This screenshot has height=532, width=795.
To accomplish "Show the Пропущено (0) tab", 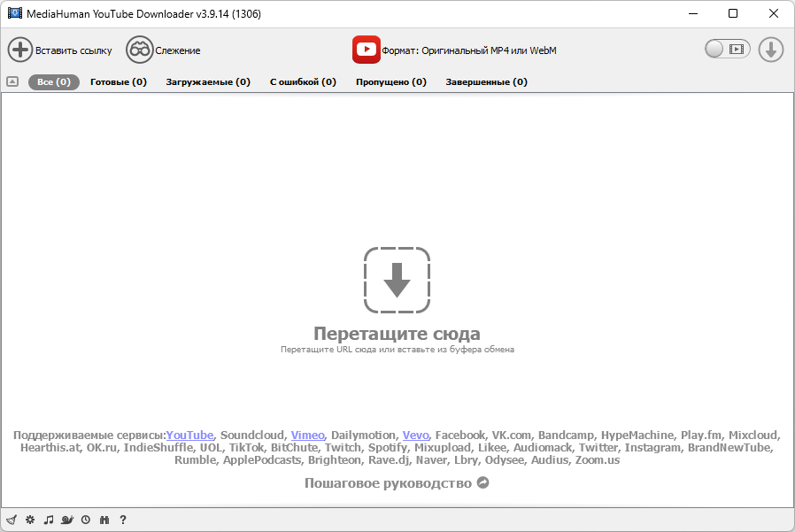I will pyautogui.click(x=391, y=81).
